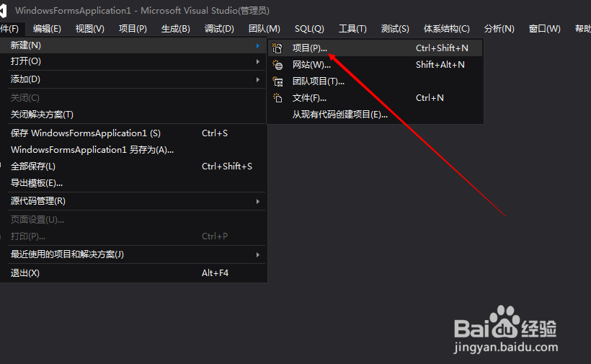Select 最近使用的项目和解决方案(J) entry

tap(133, 254)
